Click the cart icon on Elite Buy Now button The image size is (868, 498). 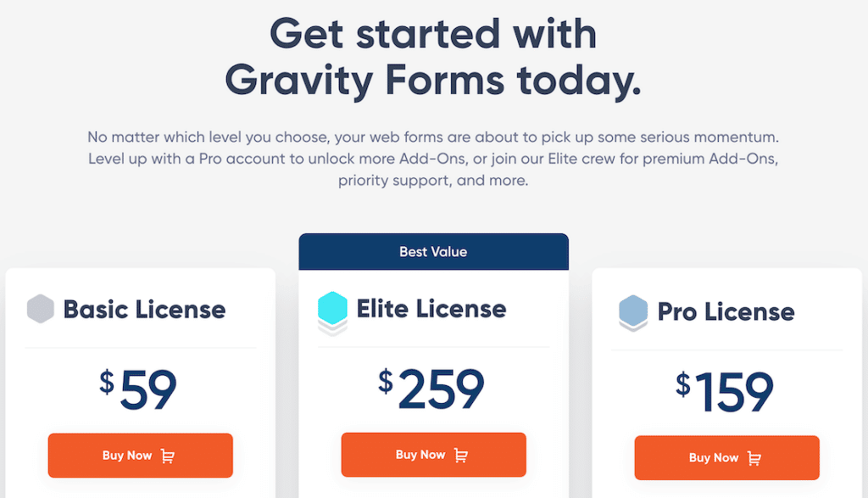point(463,455)
